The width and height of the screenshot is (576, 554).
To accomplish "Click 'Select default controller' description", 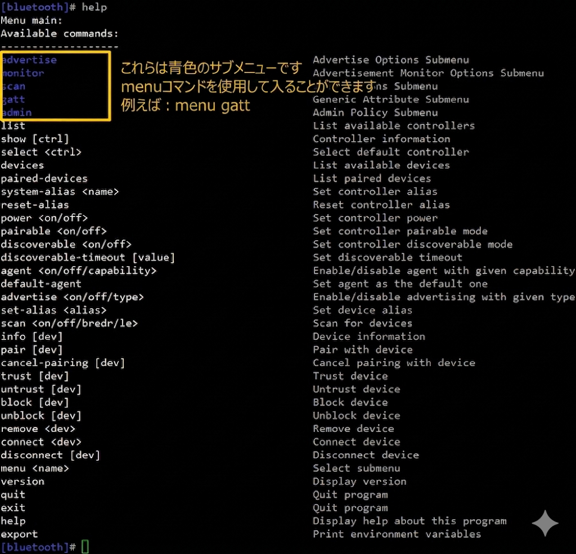I will coord(391,152).
